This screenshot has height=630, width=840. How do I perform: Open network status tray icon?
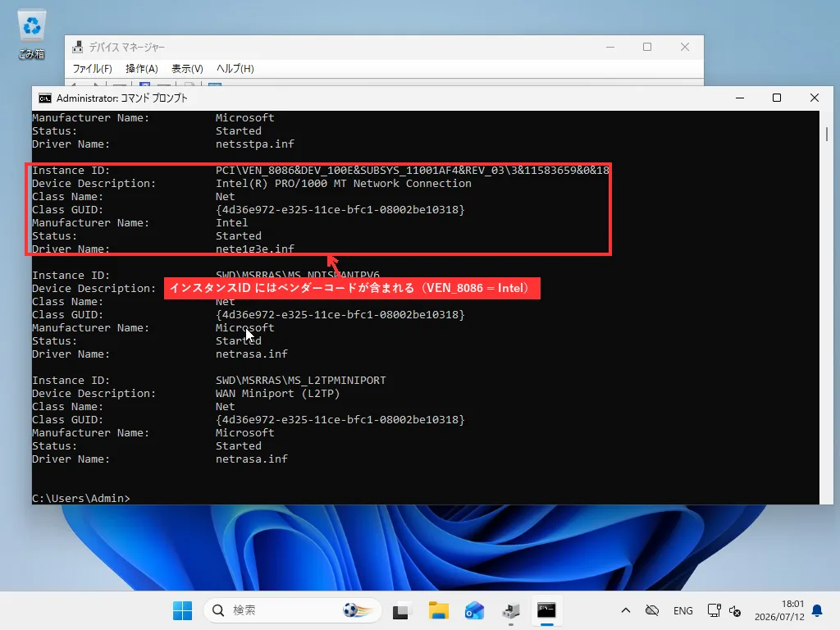[x=714, y=610]
